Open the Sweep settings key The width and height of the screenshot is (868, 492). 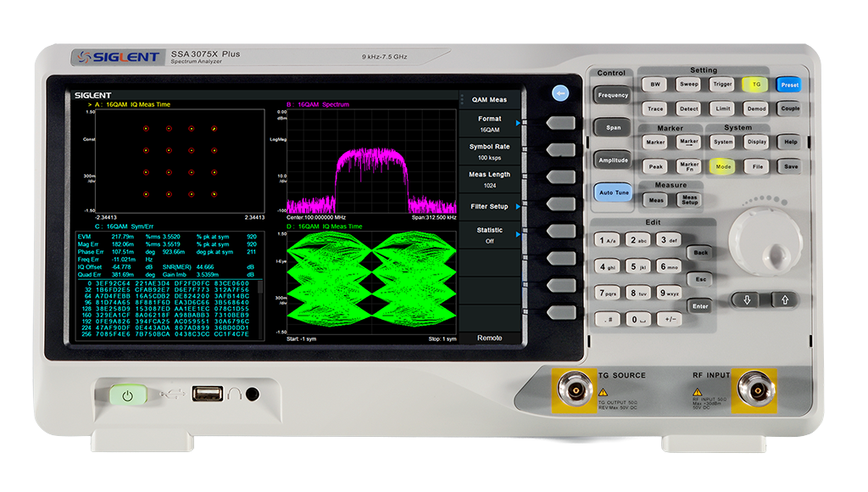[688, 84]
